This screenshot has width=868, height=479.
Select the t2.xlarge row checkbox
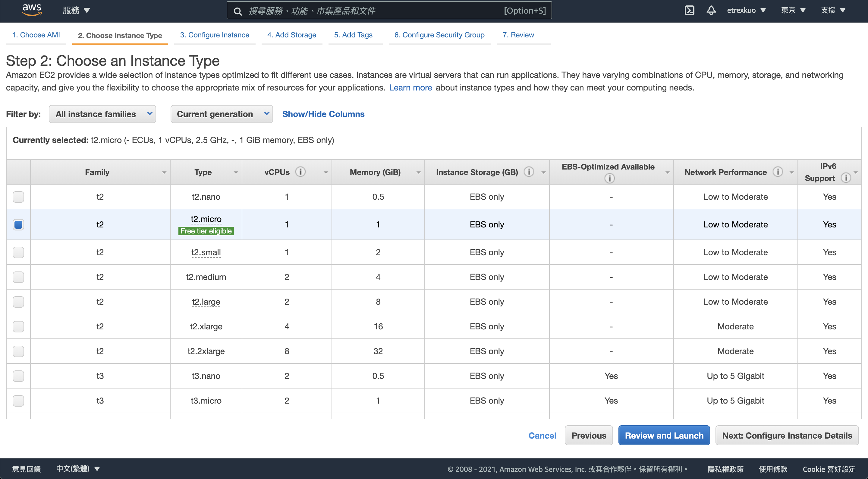click(x=18, y=326)
